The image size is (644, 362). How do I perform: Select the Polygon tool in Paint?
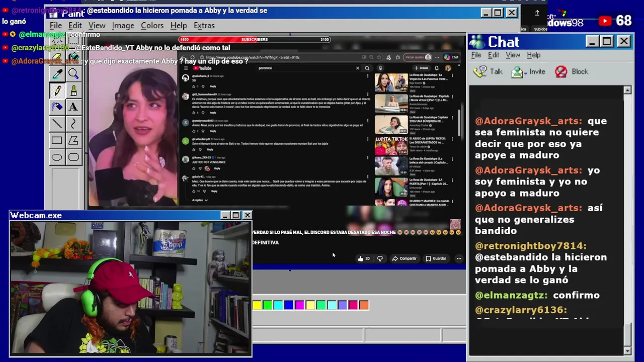(73, 141)
